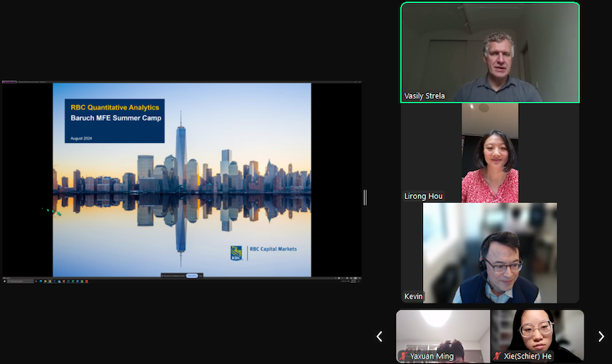This screenshot has height=364, width=612.
Task: Click the blue pill button in sharing bar
Action: point(192,276)
